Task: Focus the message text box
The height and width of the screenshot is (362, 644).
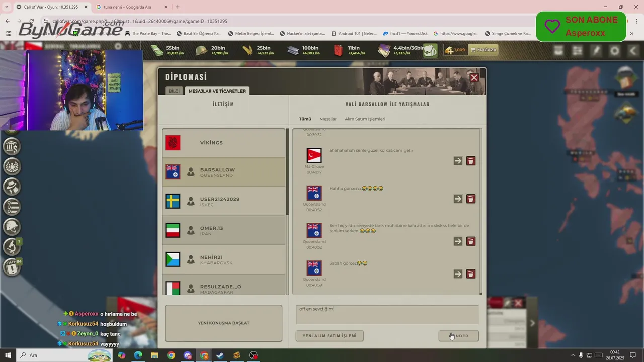Action: point(387,314)
